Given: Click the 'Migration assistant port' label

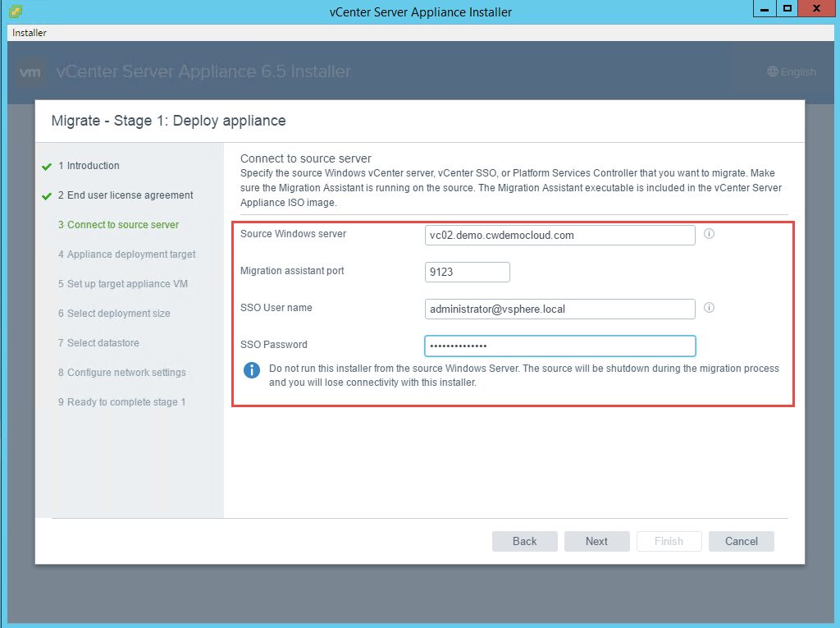Looking at the screenshot, I should (x=292, y=271).
